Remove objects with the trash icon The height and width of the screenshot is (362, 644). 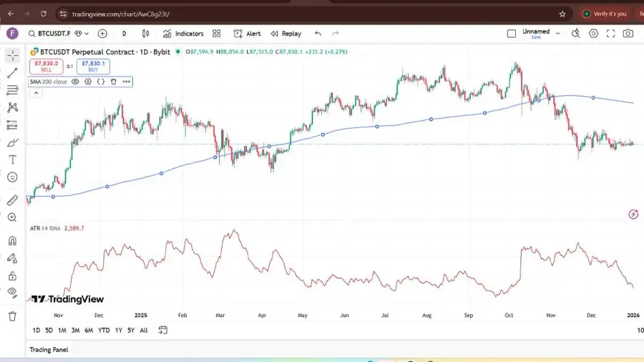pos(13,316)
